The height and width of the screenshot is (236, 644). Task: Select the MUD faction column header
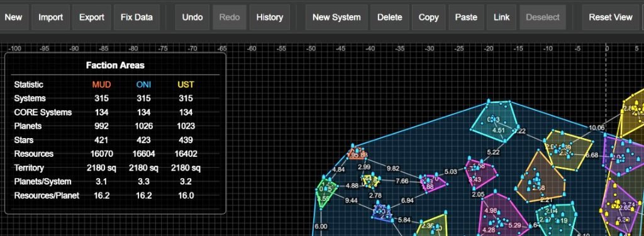101,85
